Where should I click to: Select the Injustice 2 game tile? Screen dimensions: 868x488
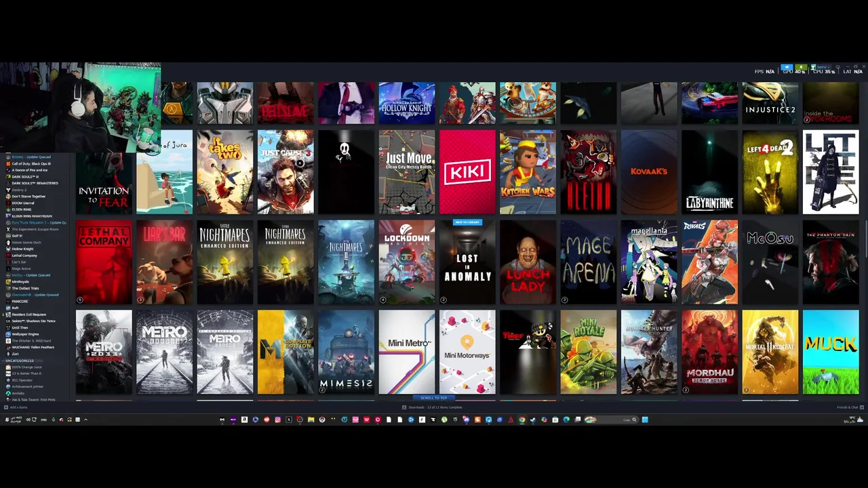(770, 103)
